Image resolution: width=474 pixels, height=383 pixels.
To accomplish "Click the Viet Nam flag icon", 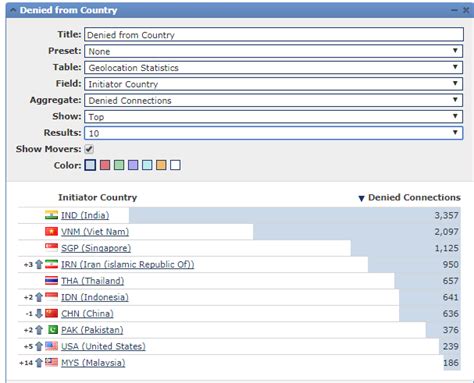I will 51,231.
